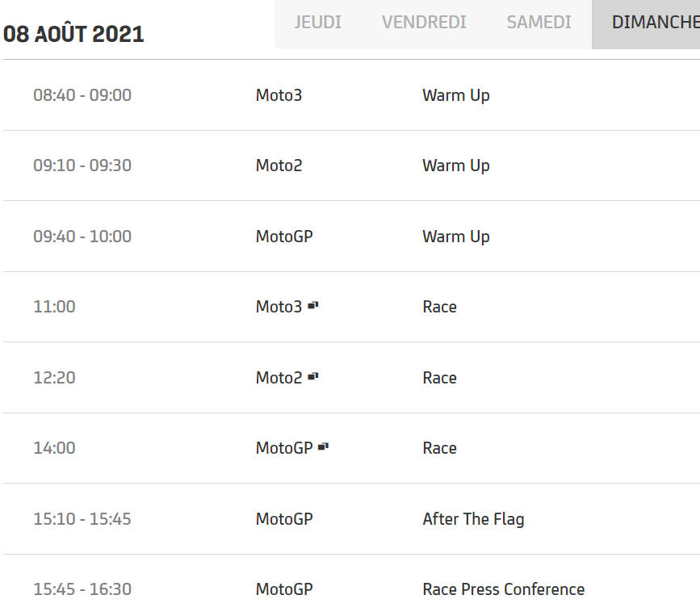Click the flag icon beside Moto2 race
Viewport: 700px width, 616px height.
pos(313,376)
